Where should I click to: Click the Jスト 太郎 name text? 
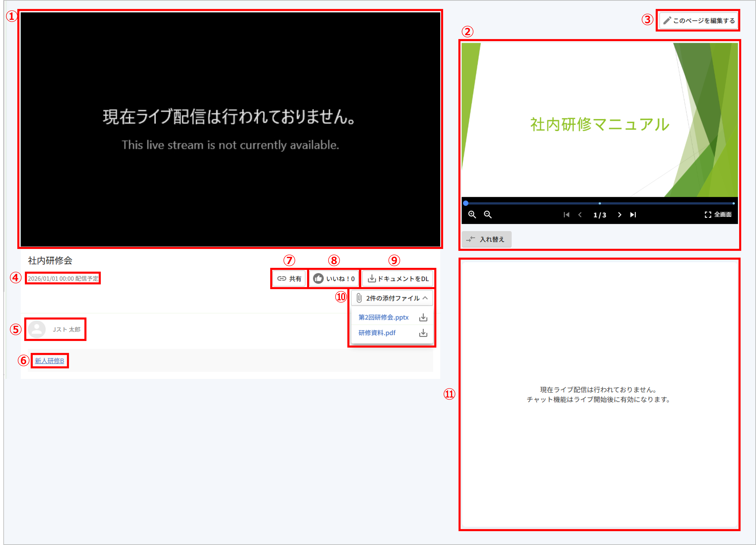click(x=66, y=329)
